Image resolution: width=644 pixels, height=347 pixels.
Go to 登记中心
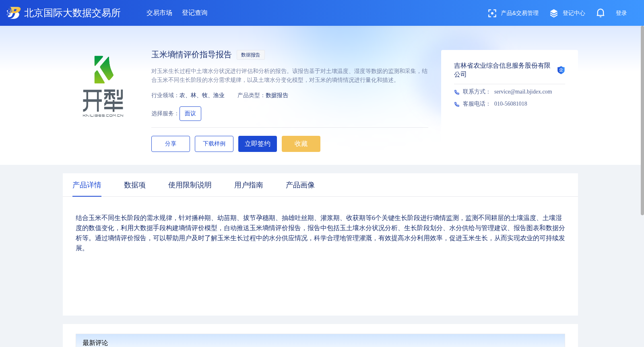coord(574,13)
